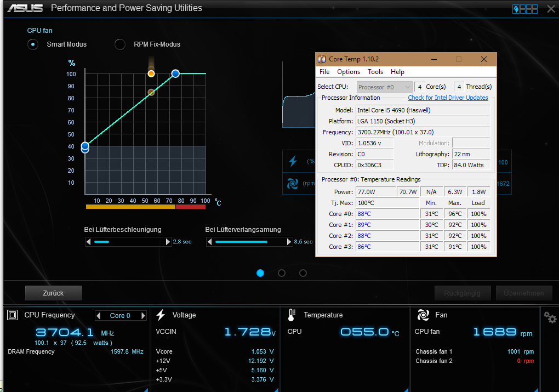Click the blue fan curve point at 100%
This screenshot has width=559, height=392.
pos(175,73)
